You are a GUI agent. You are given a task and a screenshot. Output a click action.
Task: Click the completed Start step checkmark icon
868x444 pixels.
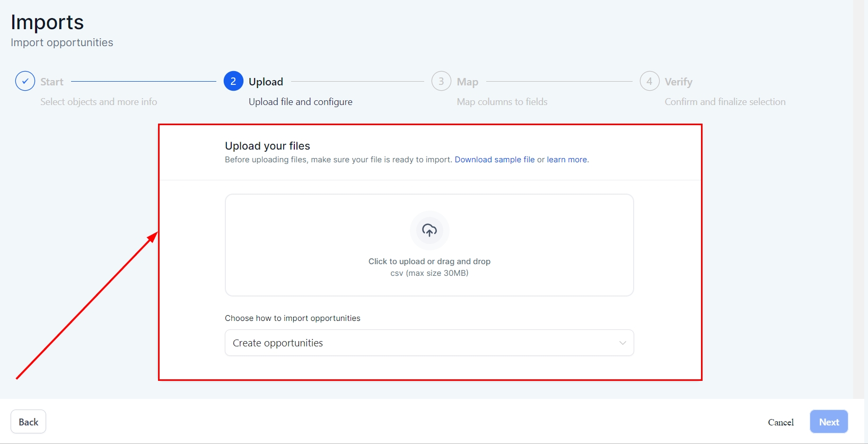point(25,81)
